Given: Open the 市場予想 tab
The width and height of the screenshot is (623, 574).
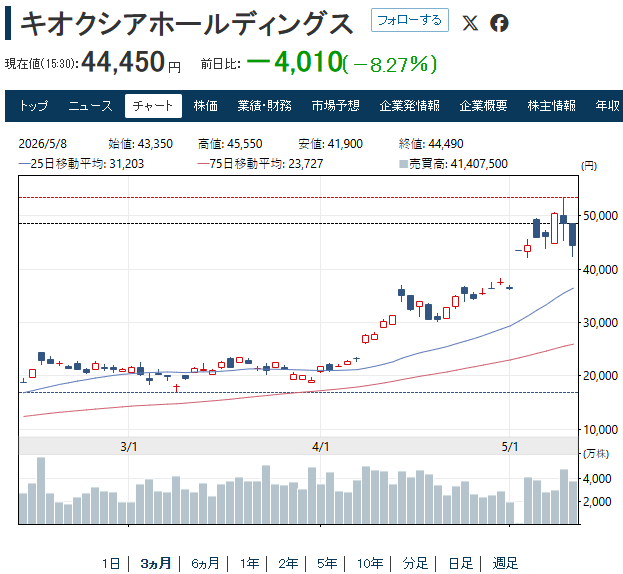Looking at the screenshot, I should [335, 106].
